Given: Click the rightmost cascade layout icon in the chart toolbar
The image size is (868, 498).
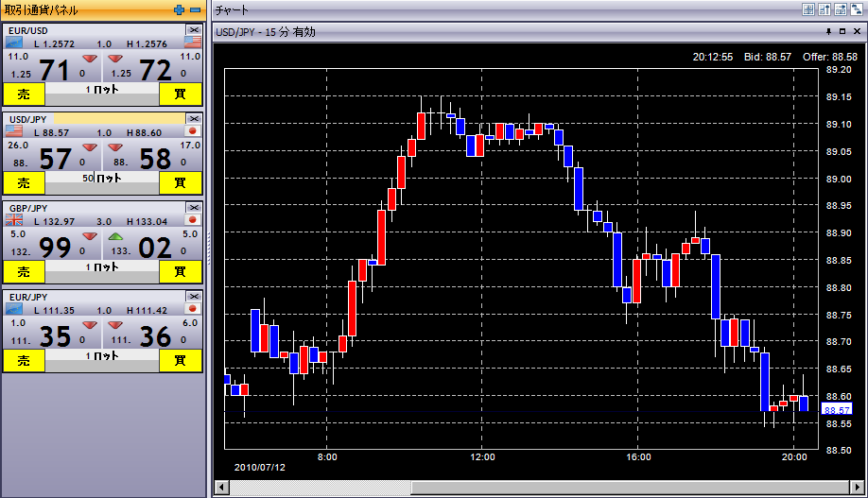Looking at the screenshot, I should (855, 9).
